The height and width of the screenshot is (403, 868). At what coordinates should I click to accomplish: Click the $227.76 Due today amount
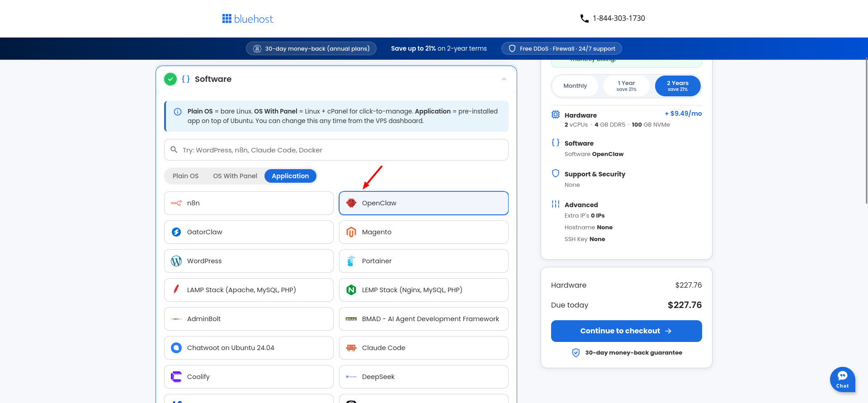[x=684, y=305]
